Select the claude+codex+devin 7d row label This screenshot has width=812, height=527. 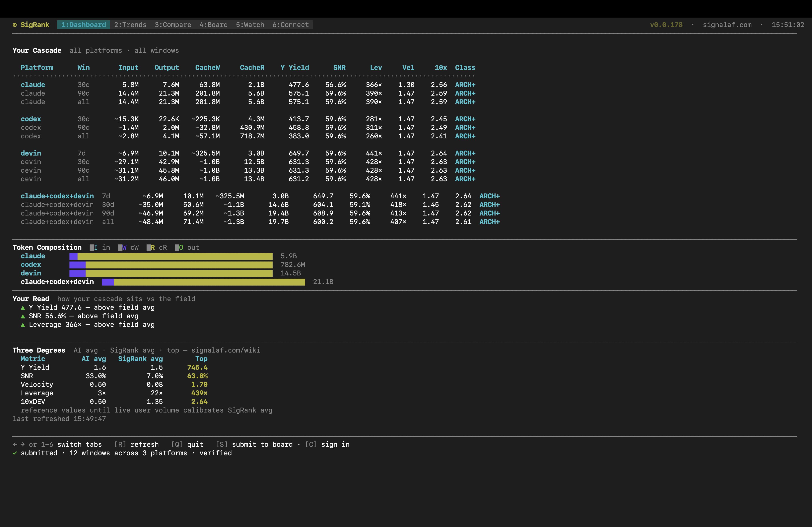(57, 196)
